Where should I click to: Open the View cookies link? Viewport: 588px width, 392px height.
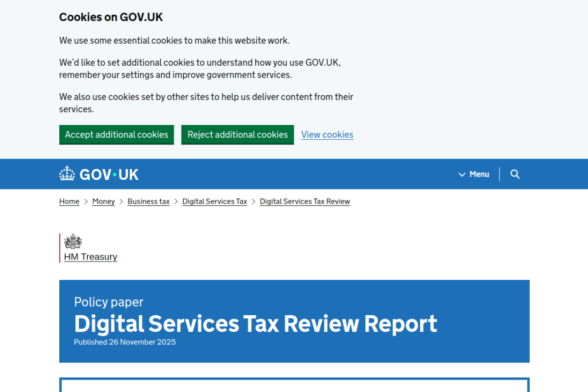coord(327,135)
